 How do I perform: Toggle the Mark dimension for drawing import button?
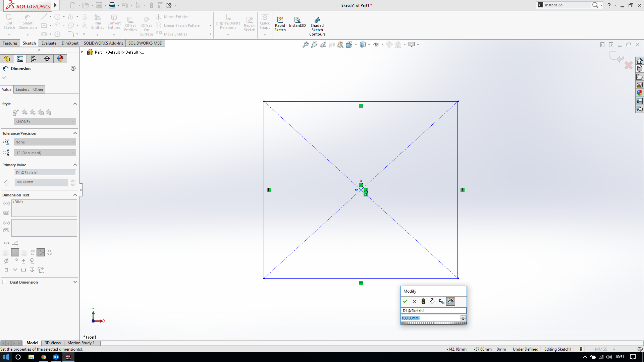click(450, 301)
